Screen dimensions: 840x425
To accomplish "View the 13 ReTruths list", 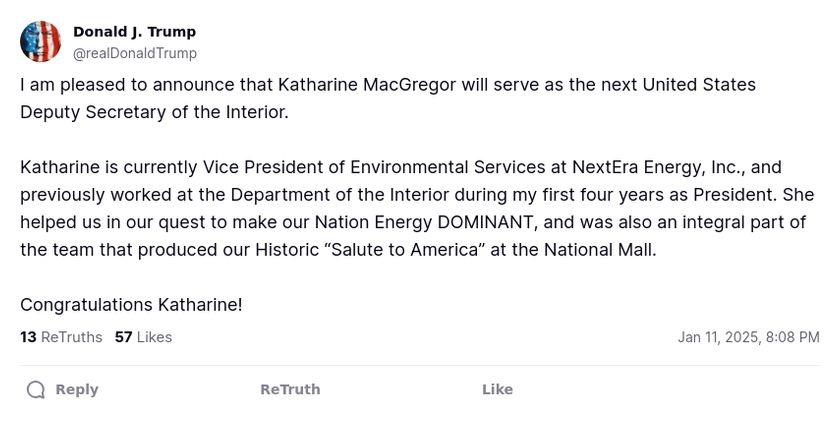I will tap(61, 337).
